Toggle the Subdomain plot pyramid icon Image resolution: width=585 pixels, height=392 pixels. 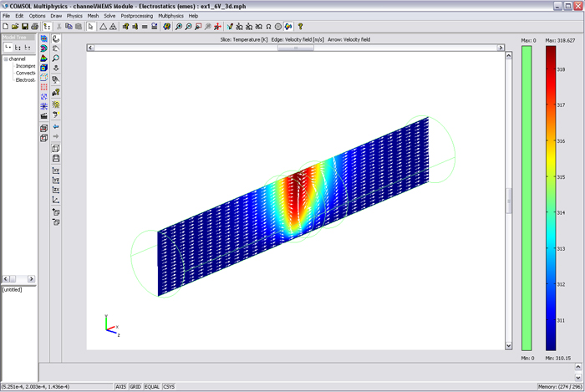[43, 58]
